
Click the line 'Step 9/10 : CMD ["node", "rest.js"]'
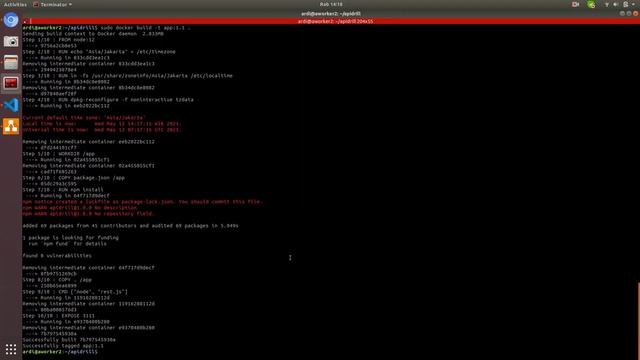pyautogui.click(x=75, y=292)
